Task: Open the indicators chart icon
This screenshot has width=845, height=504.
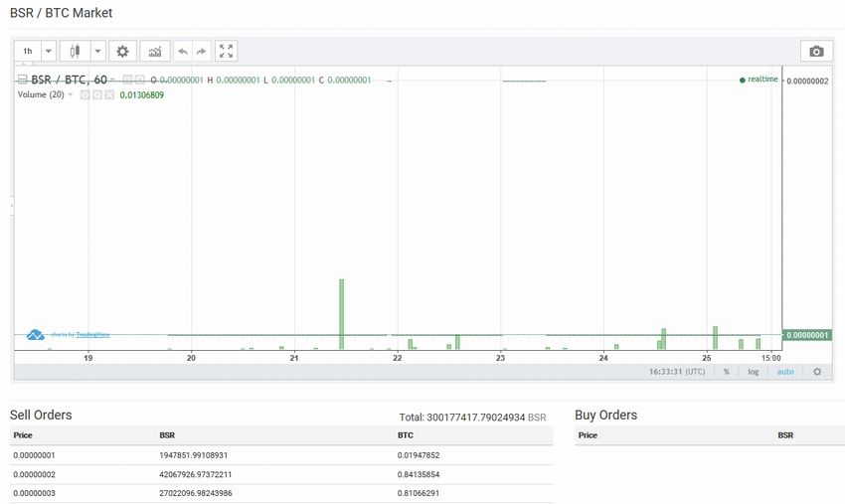Action: [x=155, y=52]
